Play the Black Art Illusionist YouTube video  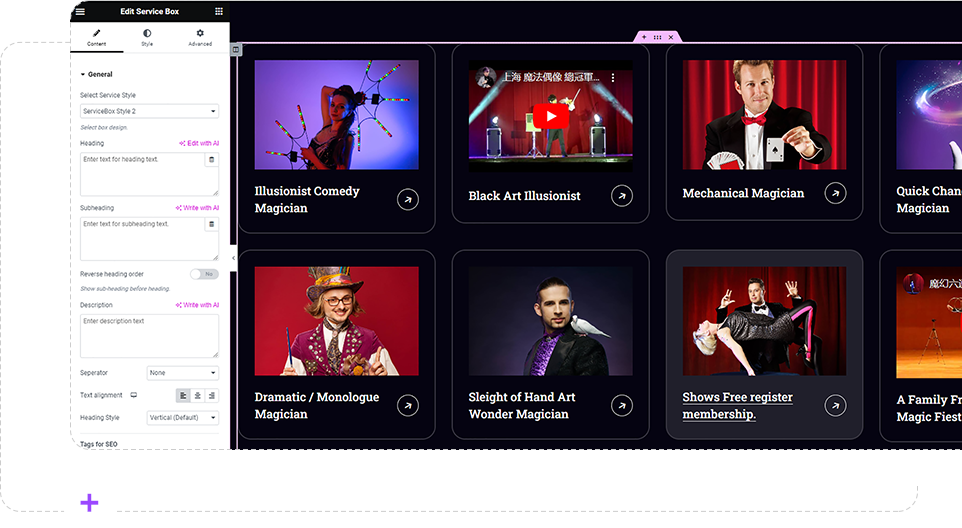pos(550,116)
